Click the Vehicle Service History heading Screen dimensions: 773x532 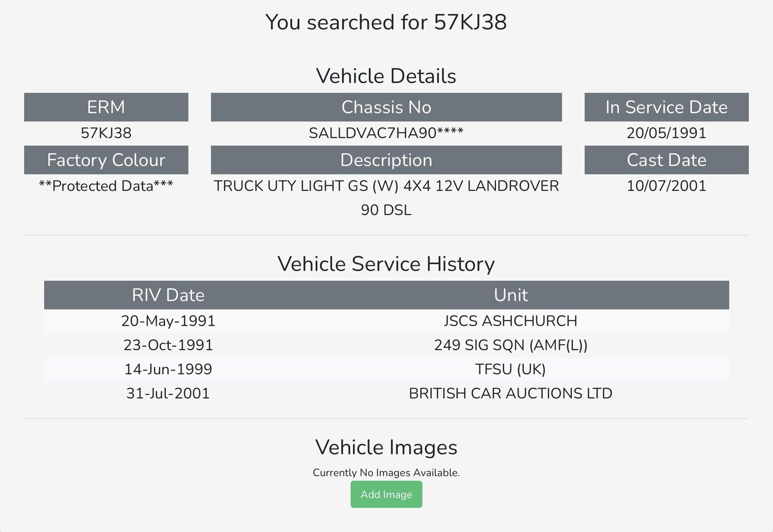click(386, 264)
